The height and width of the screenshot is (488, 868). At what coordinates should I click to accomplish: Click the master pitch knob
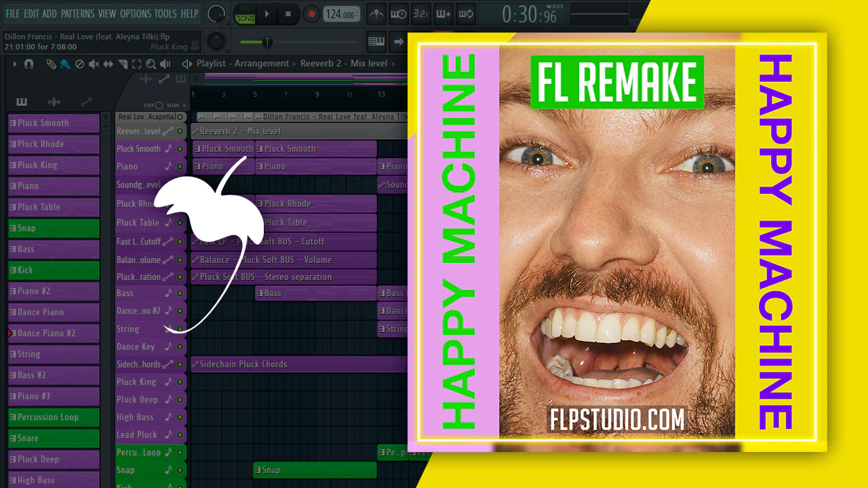click(216, 41)
